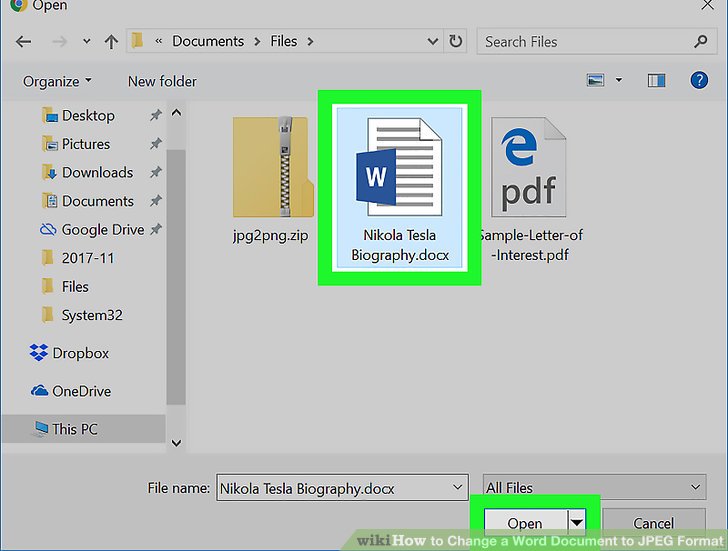The image size is (728, 551).
Task: Click the pin icon beside Downloads
Action: coord(156,172)
